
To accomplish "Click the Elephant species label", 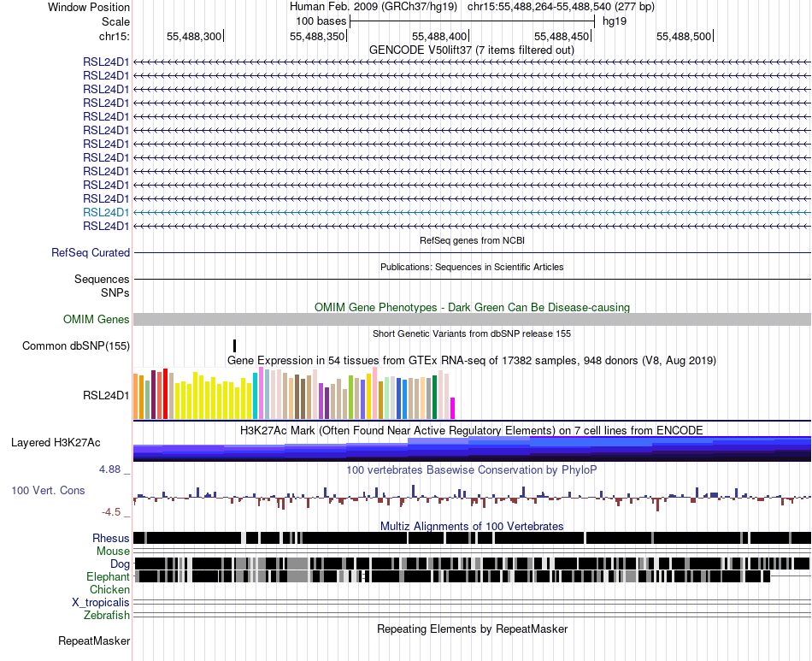I will [x=109, y=576].
